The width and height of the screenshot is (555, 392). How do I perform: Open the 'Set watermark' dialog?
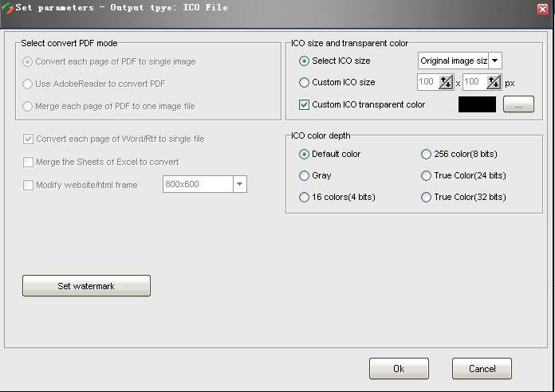[x=86, y=286]
